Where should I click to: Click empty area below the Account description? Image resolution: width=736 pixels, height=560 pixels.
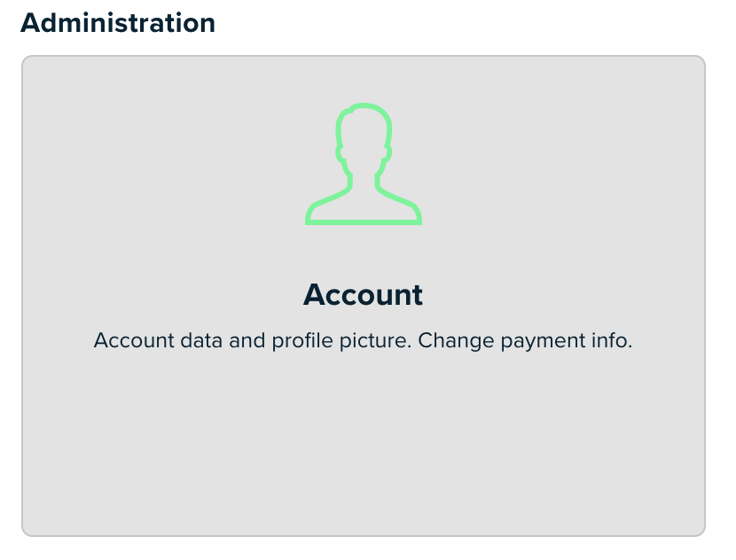[364, 441]
